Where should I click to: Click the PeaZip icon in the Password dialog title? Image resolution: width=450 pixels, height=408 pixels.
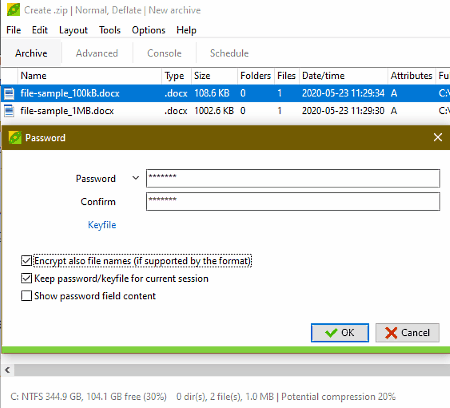[15, 137]
